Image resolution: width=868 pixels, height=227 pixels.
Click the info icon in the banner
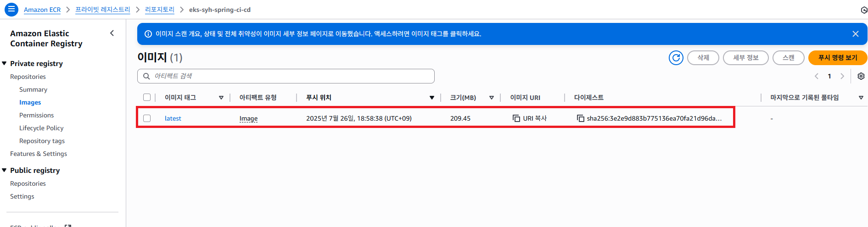point(148,34)
